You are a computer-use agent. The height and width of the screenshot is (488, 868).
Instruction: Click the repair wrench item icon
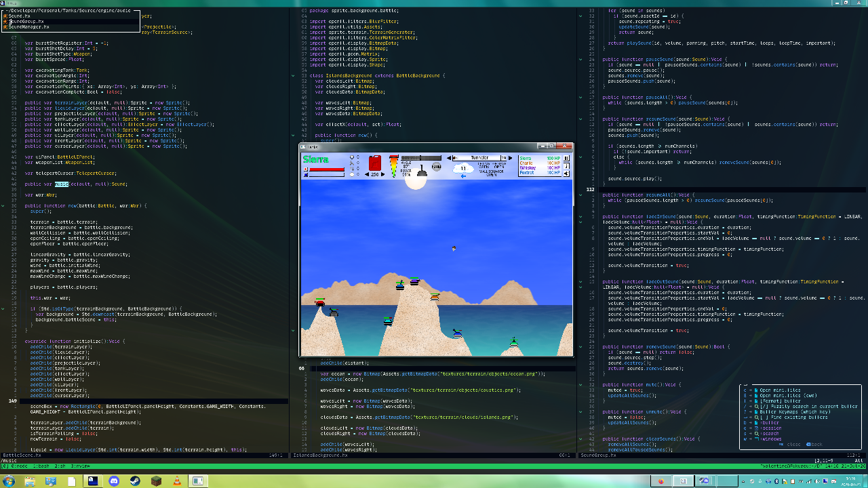pos(352,163)
